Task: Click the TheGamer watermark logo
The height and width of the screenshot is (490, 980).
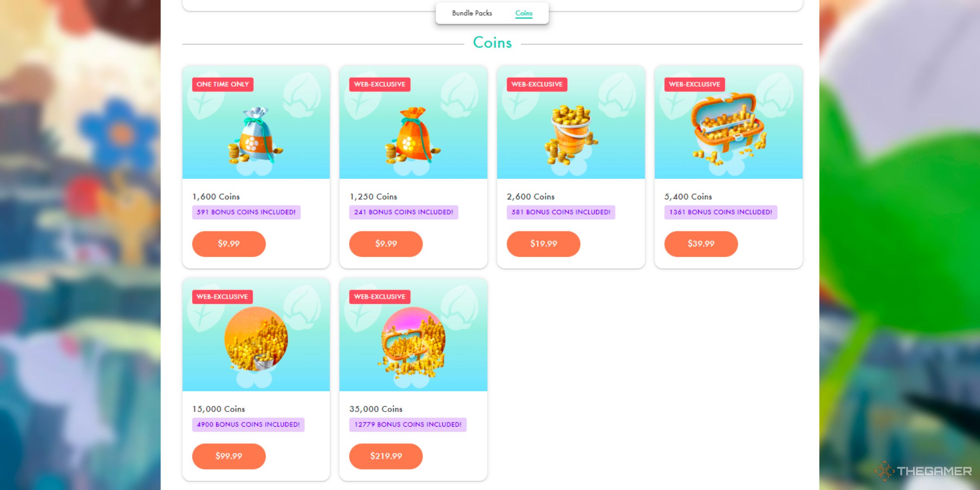Action: (923, 471)
